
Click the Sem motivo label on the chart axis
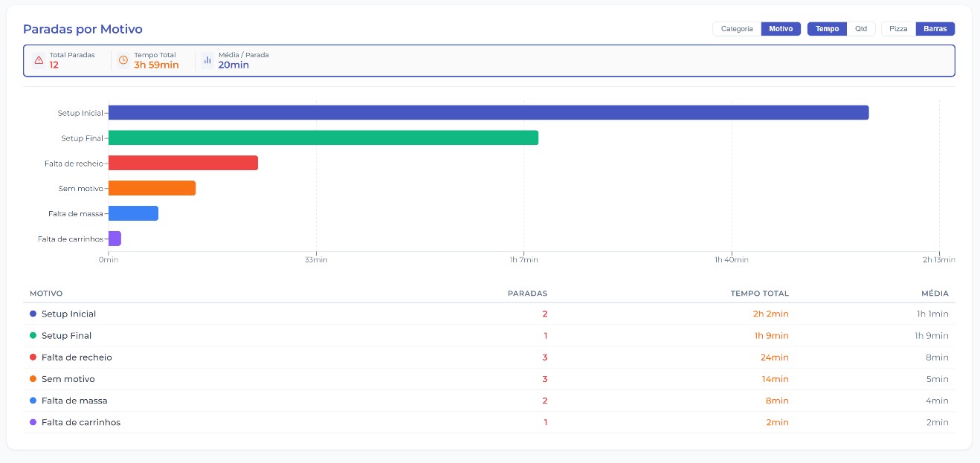(x=81, y=189)
